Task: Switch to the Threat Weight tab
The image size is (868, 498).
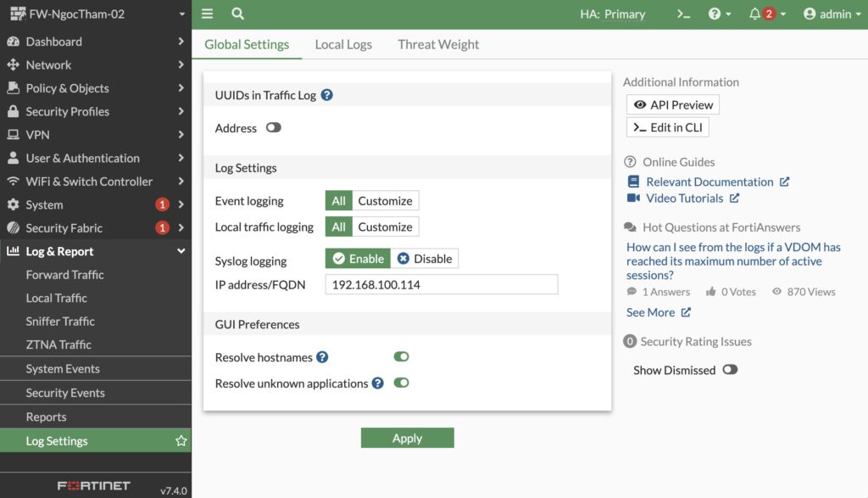Action: 438,44
